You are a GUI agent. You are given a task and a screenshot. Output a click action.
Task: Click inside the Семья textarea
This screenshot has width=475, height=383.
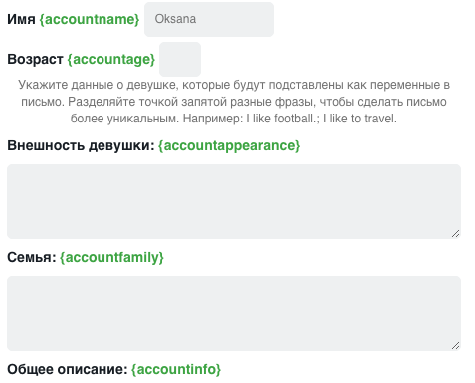[234, 313]
